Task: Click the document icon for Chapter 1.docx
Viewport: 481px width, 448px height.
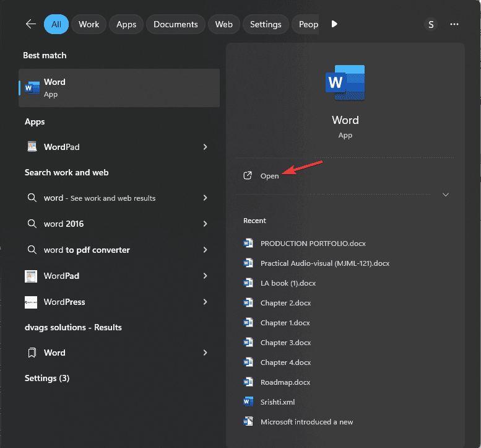Action: (x=248, y=322)
